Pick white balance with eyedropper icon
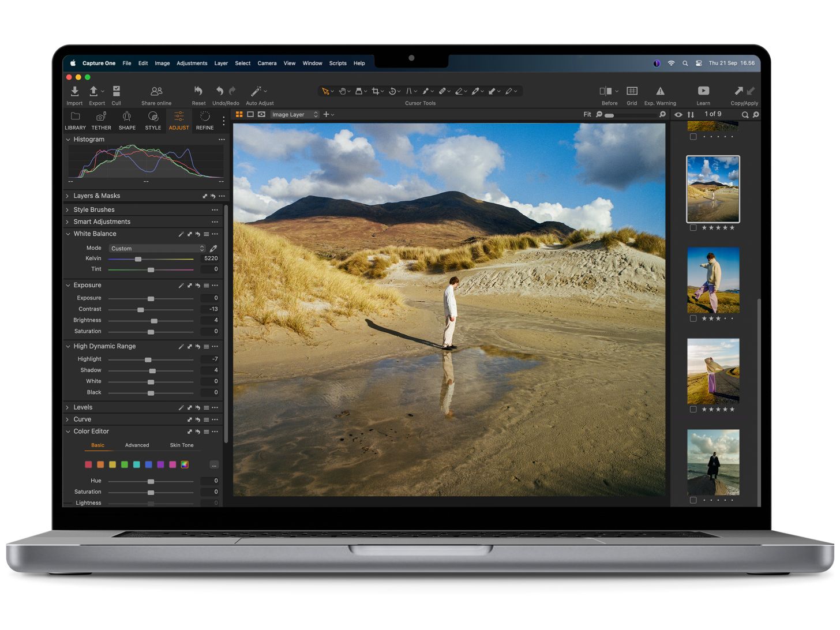Image resolution: width=840 pixels, height=630 pixels. coord(213,249)
